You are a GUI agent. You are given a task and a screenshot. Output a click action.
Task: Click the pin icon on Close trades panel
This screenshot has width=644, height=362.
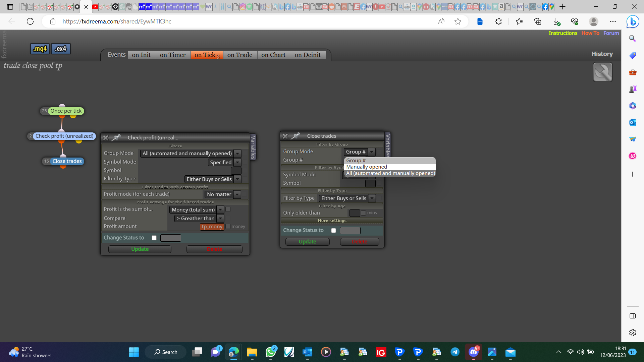click(x=296, y=136)
